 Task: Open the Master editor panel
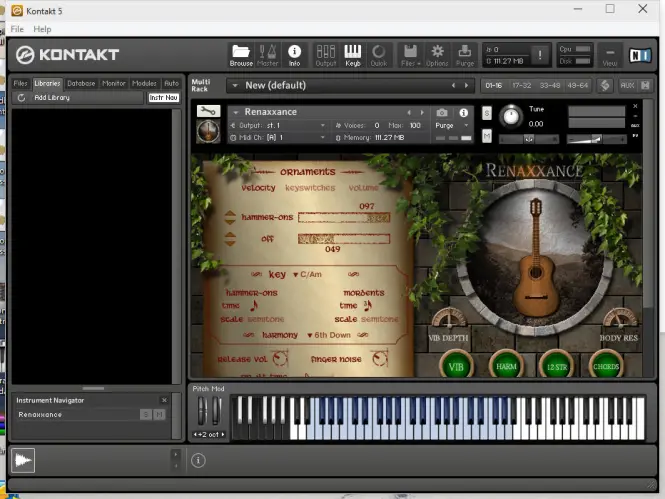[268, 55]
